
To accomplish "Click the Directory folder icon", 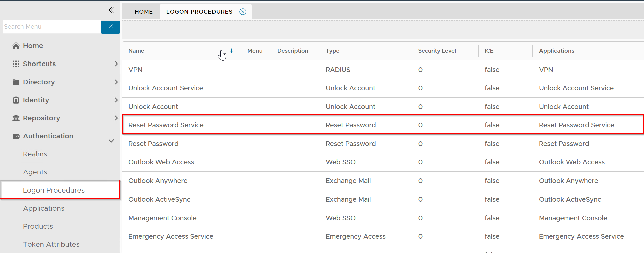I will pyautogui.click(x=16, y=82).
